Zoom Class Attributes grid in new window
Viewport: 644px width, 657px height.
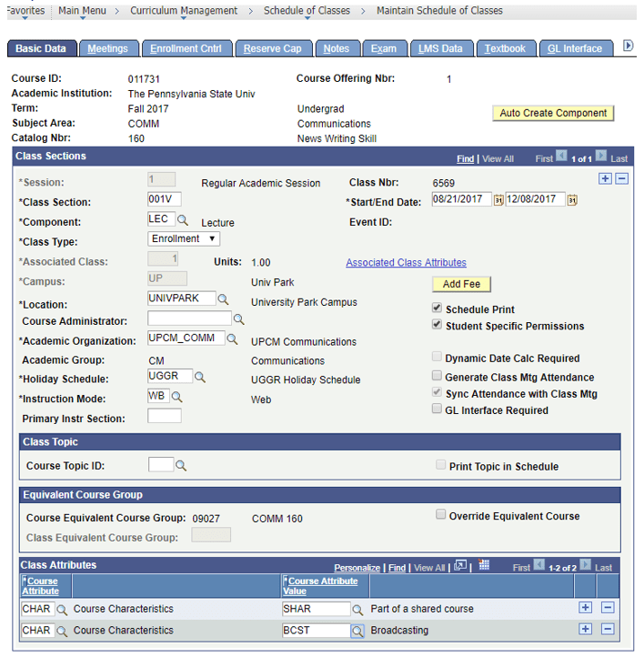pyautogui.click(x=460, y=566)
